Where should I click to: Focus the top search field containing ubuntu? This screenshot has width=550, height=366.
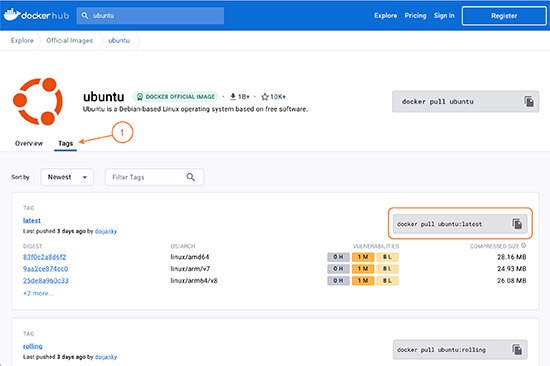150,15
